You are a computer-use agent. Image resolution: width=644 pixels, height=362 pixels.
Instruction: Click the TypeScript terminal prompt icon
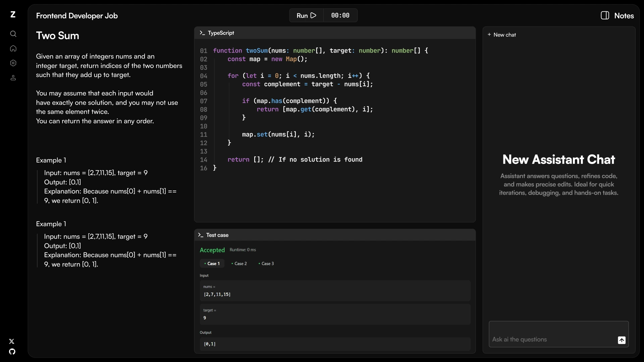pos(202,33)
